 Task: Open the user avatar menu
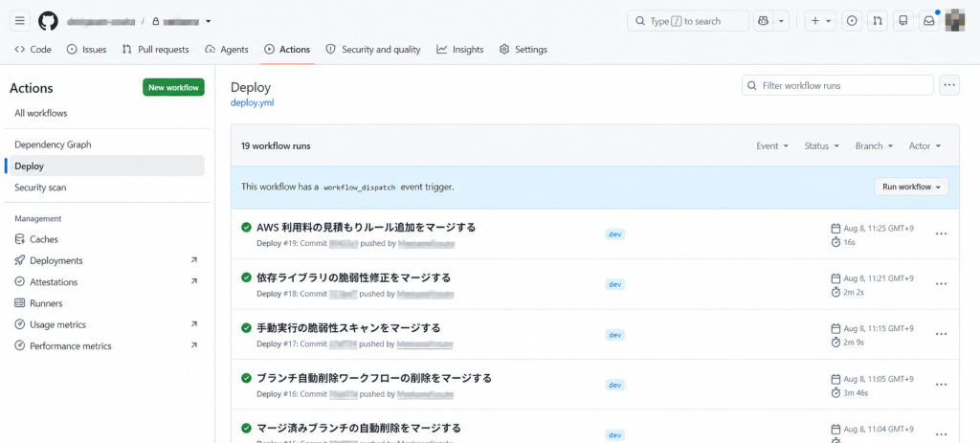click(955, 21)
